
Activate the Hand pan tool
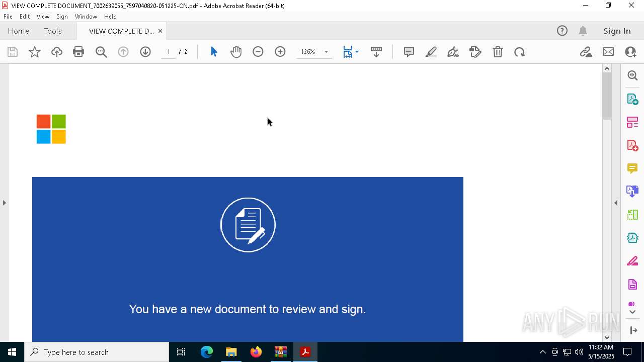pyautogui.click(x=236, y=52)
